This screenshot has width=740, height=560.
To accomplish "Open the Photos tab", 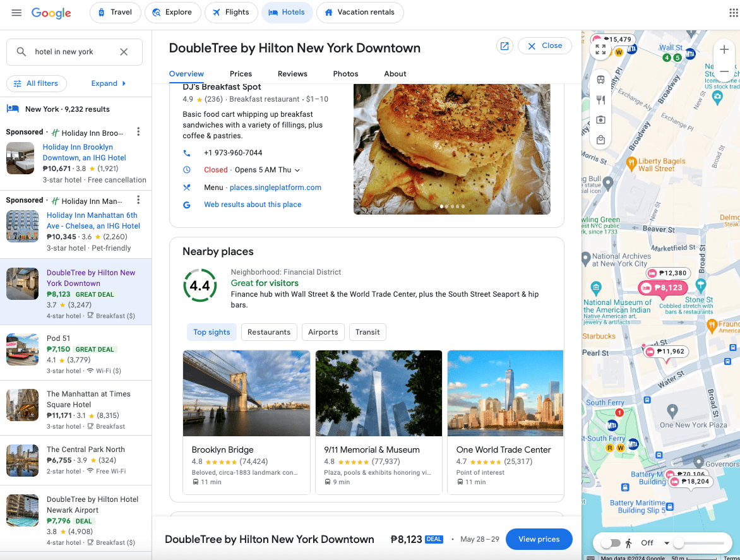I will (x=346, y=74).
